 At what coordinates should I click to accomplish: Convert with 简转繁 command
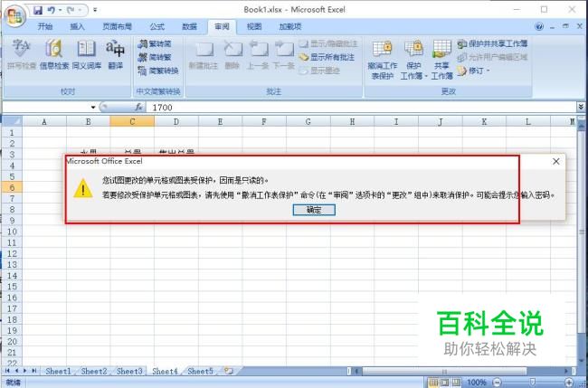(x=155, y=57)
